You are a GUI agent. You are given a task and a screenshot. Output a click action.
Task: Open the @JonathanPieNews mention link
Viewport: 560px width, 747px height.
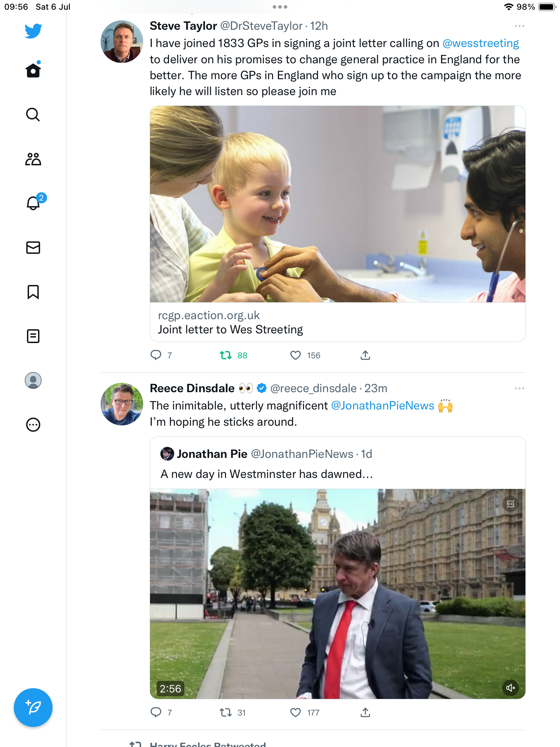[x=382, y=406]
